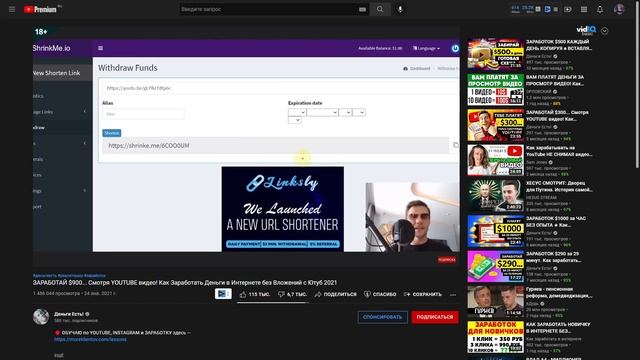Click the red subscribe watermark in video
This screenshot has width=640, height=360.
[447, 260]
